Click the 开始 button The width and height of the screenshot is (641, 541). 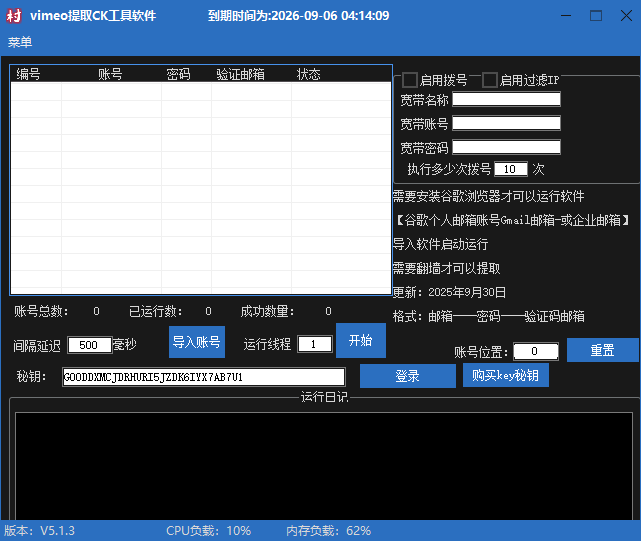click(361, 340)
